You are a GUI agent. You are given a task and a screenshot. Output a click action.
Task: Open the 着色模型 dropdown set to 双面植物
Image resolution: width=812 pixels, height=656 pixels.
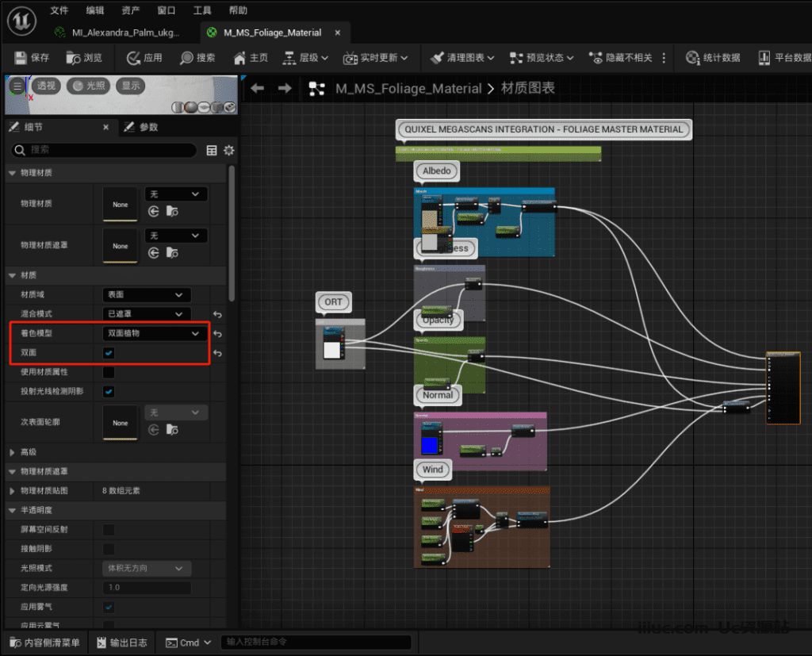(x=153, y=334)
